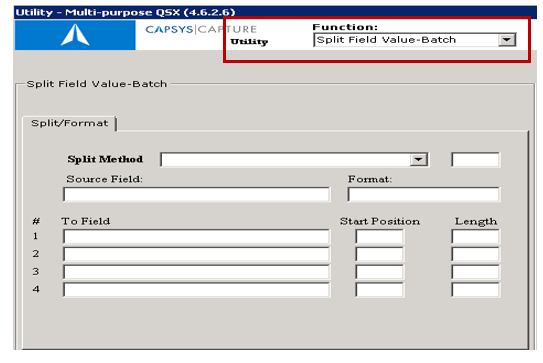The width and height of the screenshot is (543, 363).
Task: Click the Length box for row 4
Action: click(x=475, y=290)
